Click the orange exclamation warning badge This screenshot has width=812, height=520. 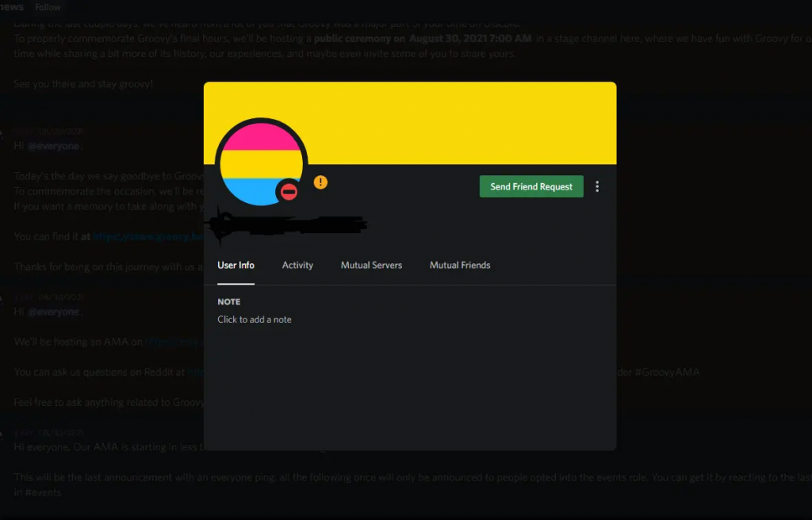point(320,182)
